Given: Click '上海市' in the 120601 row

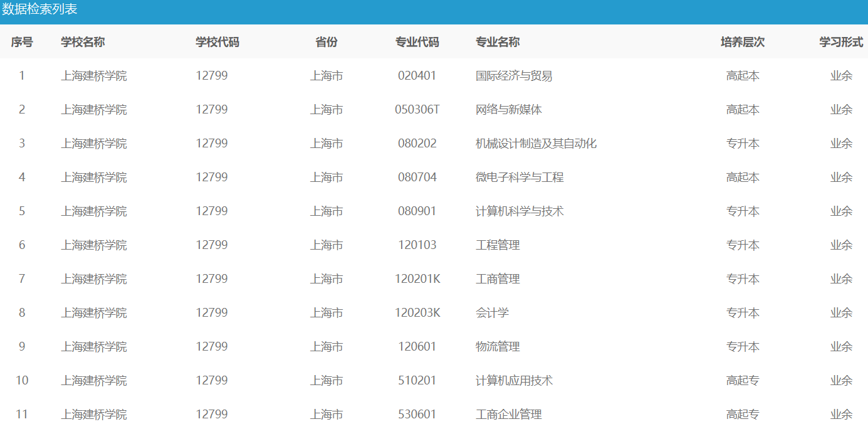Looking at the screenshot, I should pos(327,347).
